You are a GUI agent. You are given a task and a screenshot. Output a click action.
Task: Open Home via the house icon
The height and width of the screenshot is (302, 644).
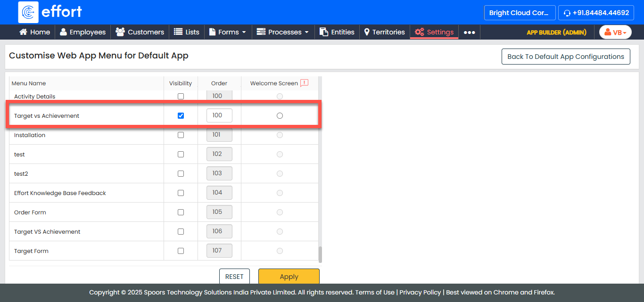coord(23,32)
